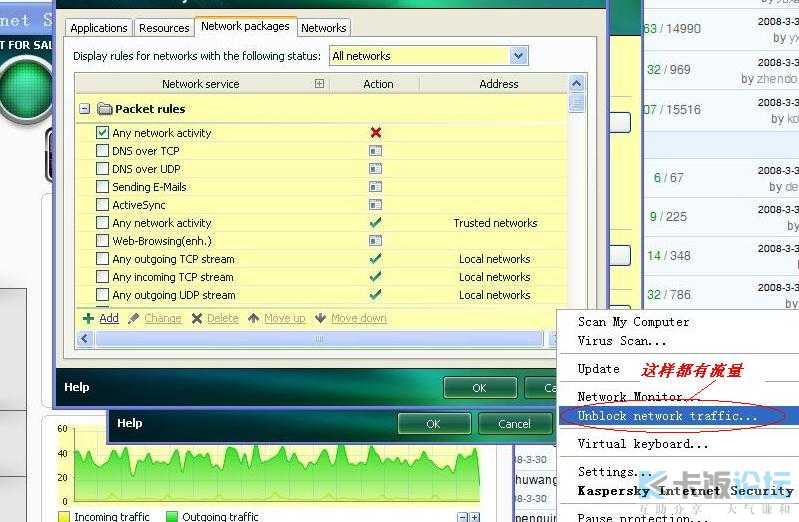
Task: Click the Delete rule link
Action: click(x=223, y=318)
